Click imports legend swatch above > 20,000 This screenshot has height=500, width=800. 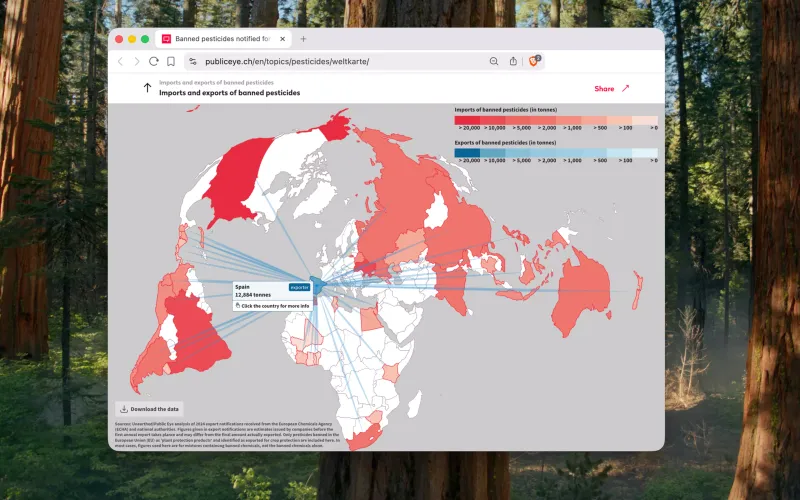coord(467,120)
